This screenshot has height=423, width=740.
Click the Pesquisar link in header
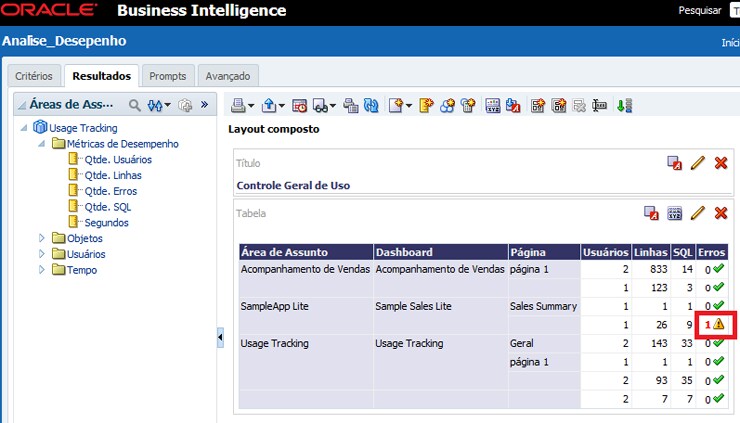(699, 11)
